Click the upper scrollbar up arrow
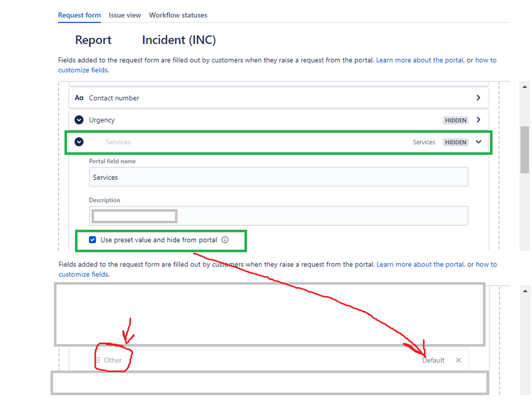Screen dimensions: 532x408 (525, 87)
